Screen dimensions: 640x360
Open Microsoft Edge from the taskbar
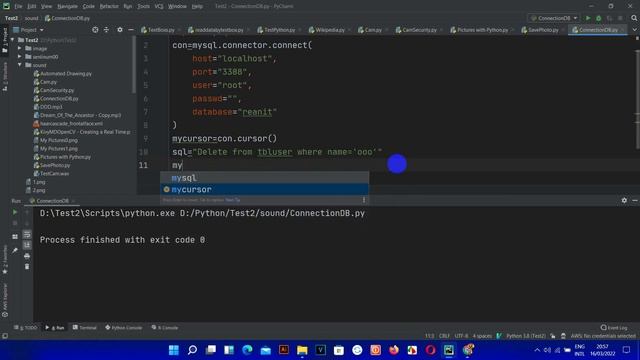point(247,350)
